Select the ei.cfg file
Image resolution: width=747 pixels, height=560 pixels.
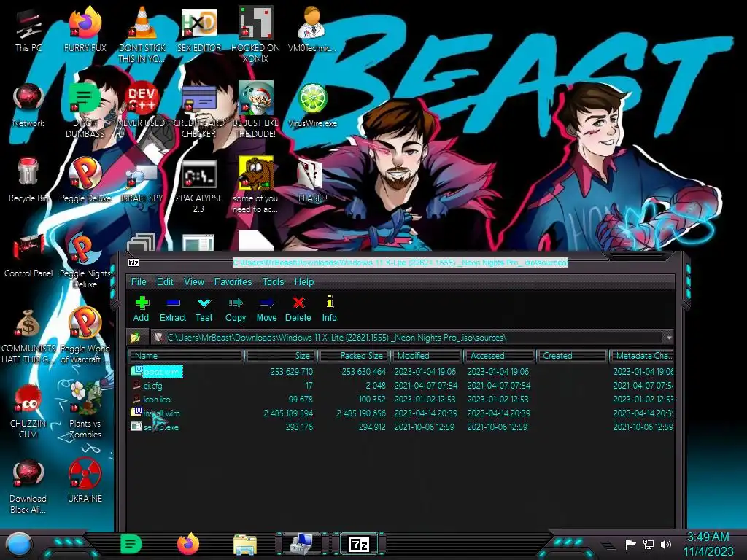click(152, 386)
